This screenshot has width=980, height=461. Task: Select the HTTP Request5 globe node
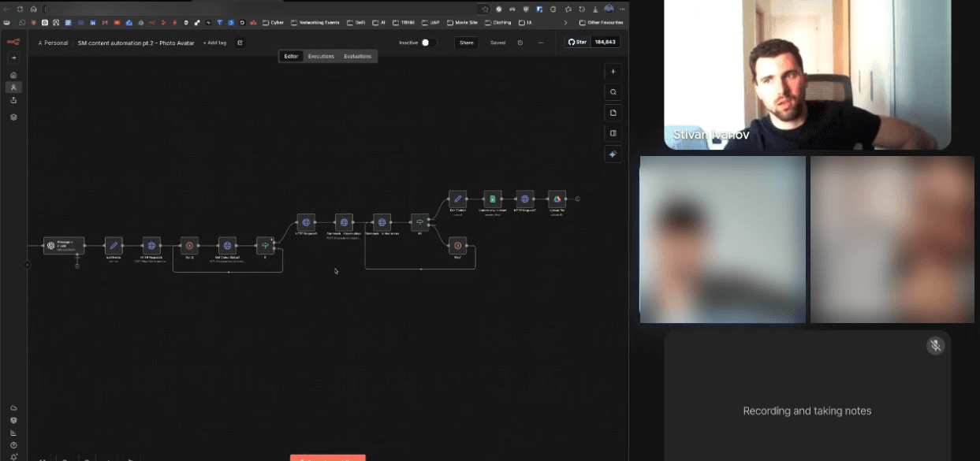[x=306, y=222]
